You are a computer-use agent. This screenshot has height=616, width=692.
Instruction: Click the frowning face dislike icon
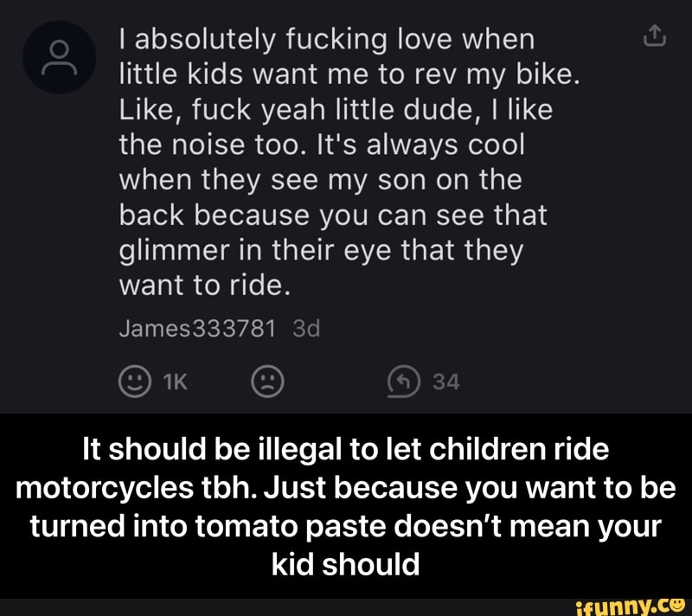click(x=267, y=382)
